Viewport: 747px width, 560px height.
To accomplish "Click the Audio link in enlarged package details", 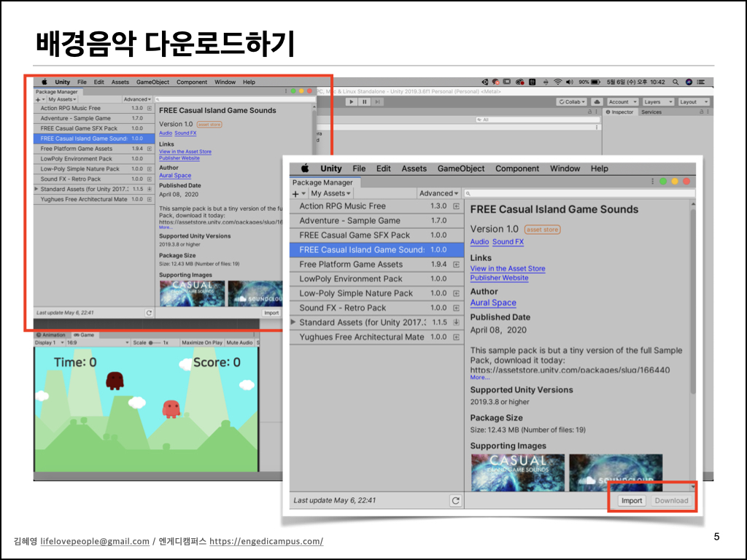I will point(479,242).
